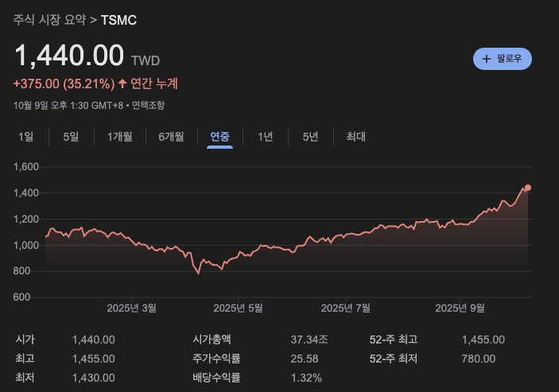The width and height of the screenshot is (559, 392).
Task: Click the 배당수익률 label
Action: click(216, 378)
